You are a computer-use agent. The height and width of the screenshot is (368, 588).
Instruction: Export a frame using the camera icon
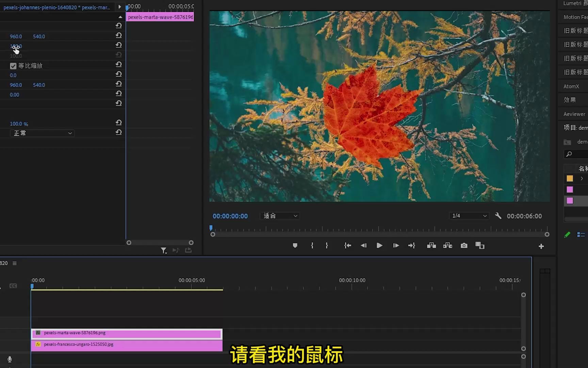(x=464, y=245)
